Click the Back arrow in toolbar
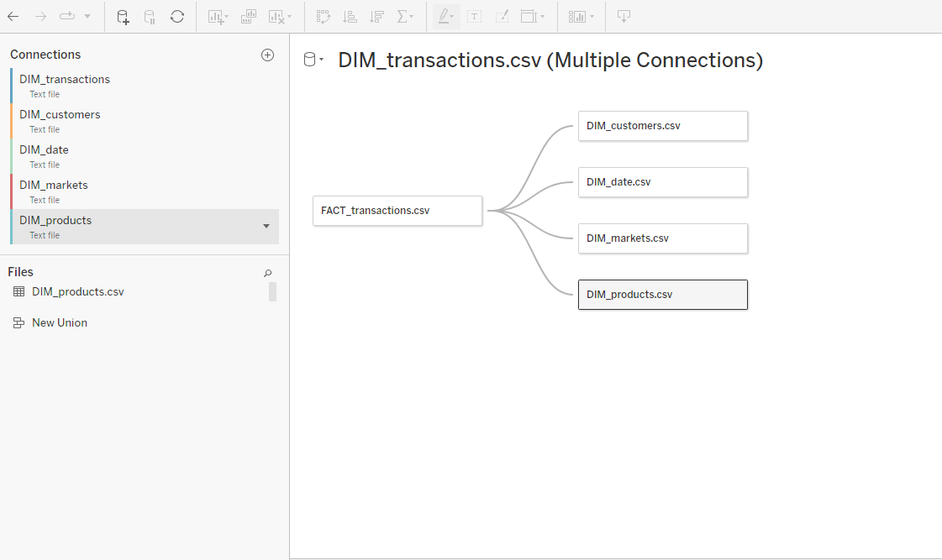This screenshot has width=942, height=560. [13, 16]
